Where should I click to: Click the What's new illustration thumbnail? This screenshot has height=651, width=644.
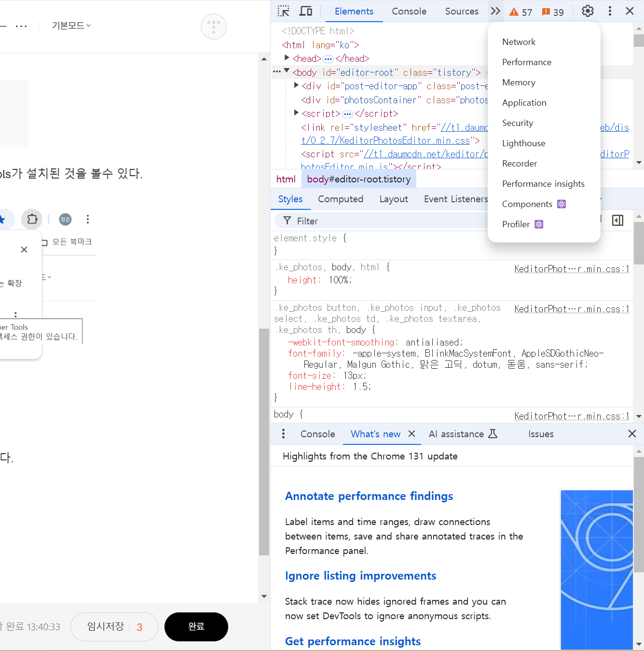pyautogui.click(x=597, y=570)
